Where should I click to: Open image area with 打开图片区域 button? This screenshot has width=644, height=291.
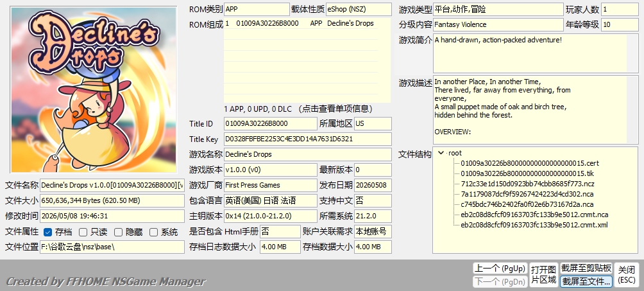click(x=543, y=275)
